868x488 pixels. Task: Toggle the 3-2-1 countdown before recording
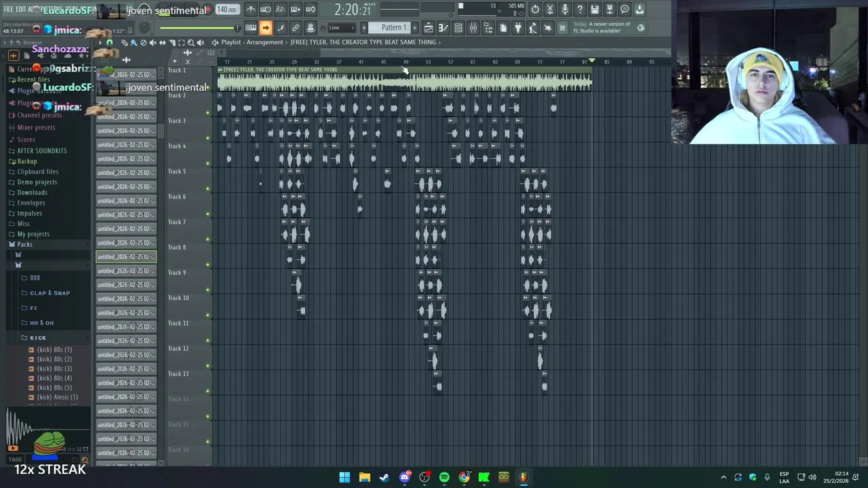point(281,9)
